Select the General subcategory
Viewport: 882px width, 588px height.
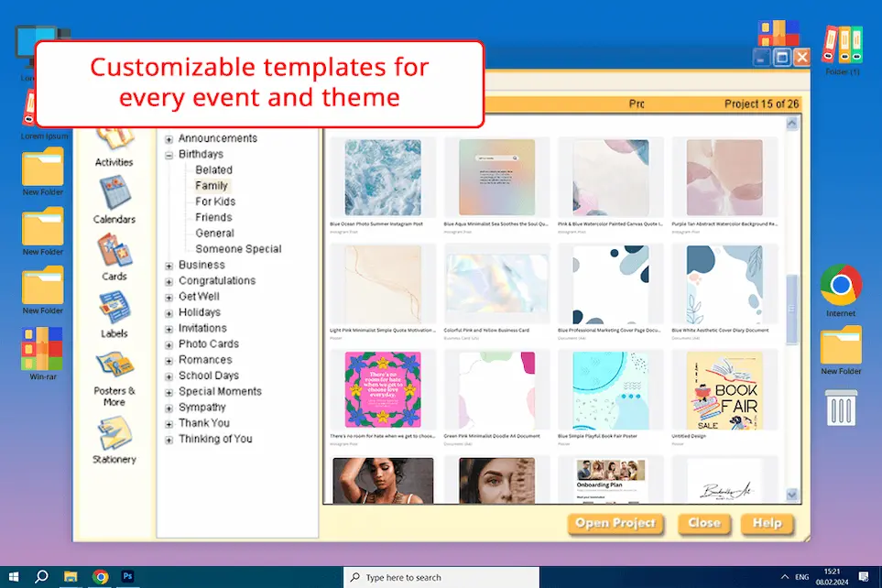coord(214,233)
